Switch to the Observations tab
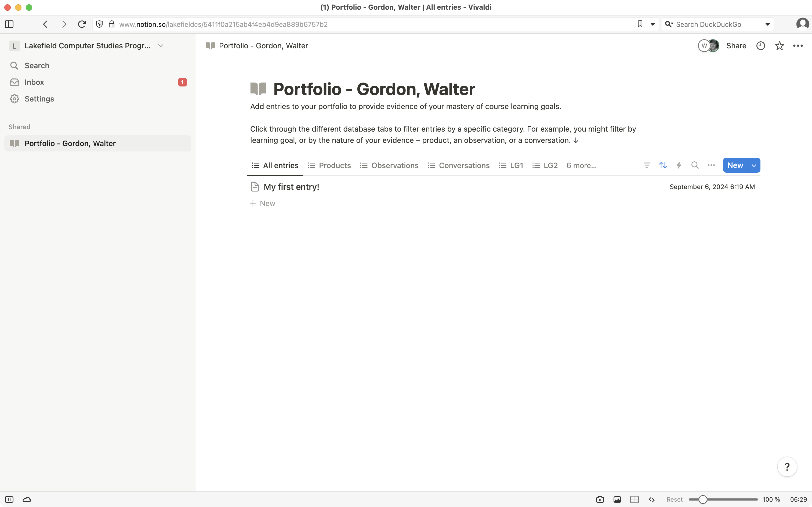Image resolution: width=812 pixels, height=507 pixels. coord(394,165)
